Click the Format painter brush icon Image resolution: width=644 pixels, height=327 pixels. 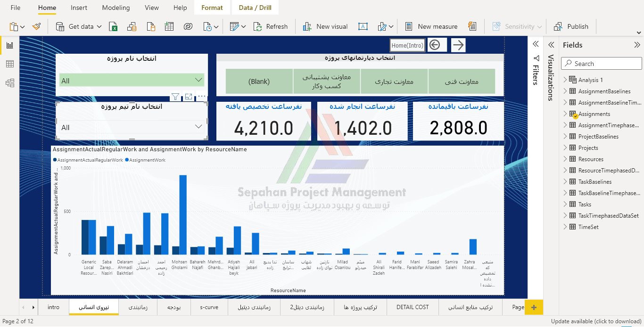pos(36,26)
